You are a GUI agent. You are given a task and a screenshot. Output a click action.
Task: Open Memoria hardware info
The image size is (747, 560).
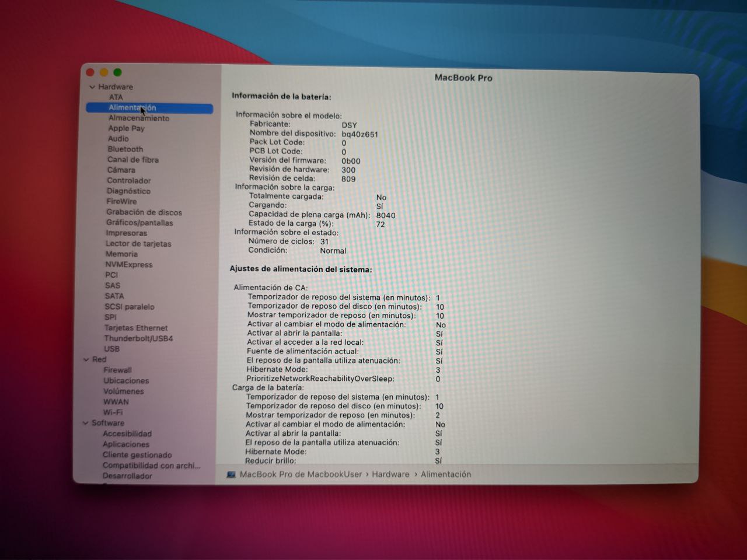tap(121, 254)
